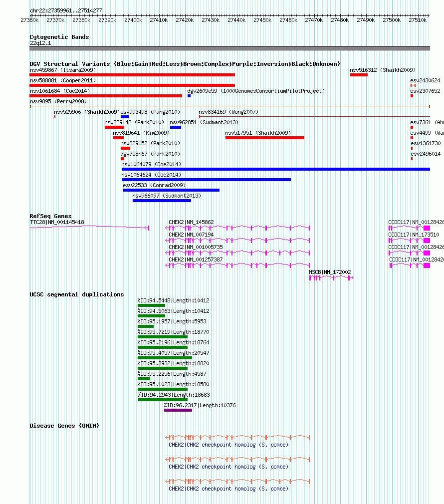444x504 pixels.
Task: Click the chr22:27359961..27514277 position label
Action: pyautogui.click(x=66, y=10)
